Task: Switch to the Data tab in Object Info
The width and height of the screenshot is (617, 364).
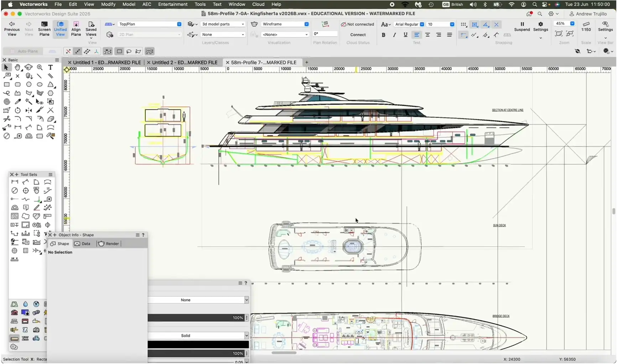Action: (x=82, y=244)
